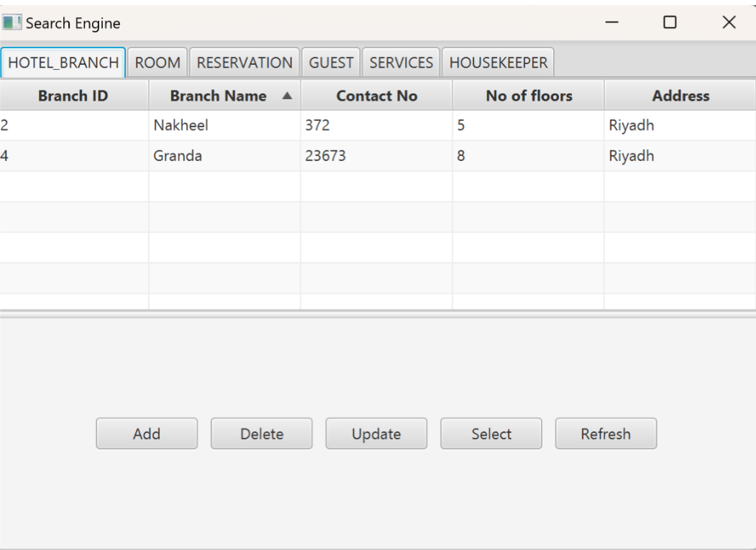Switch to the GUEST tab
The image size is (756, 550).
(x=331, y=63)
